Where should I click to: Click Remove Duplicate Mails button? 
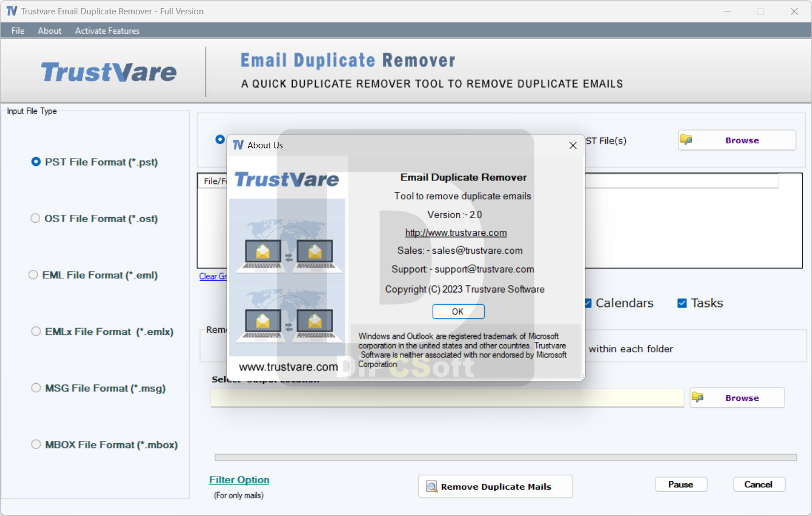[x=495, y=487]
